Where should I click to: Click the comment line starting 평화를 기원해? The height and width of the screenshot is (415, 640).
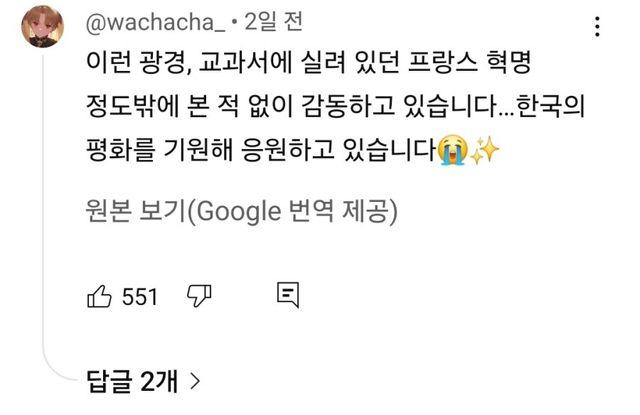click(x=293, y=150)
